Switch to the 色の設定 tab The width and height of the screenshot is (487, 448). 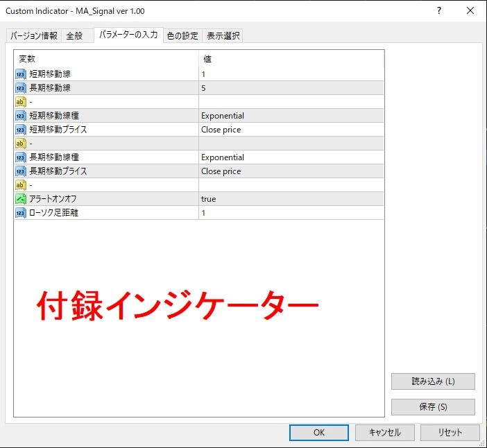click(182, 36)
